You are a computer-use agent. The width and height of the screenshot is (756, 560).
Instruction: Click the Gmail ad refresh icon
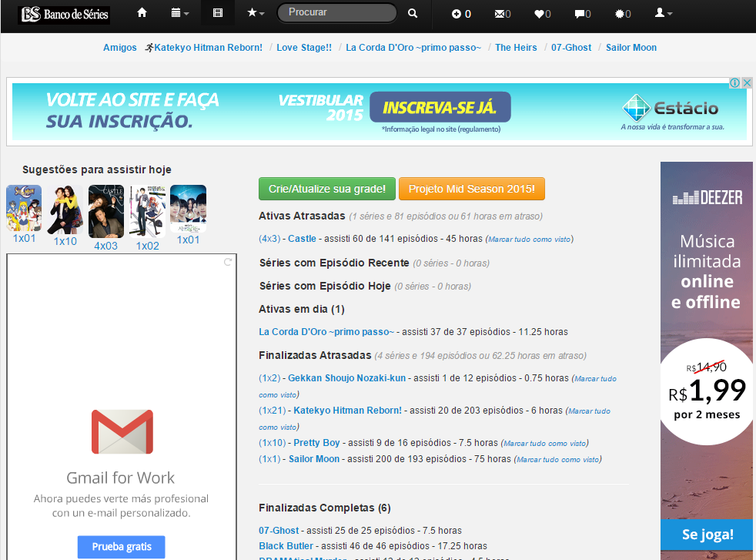[228, 262]
